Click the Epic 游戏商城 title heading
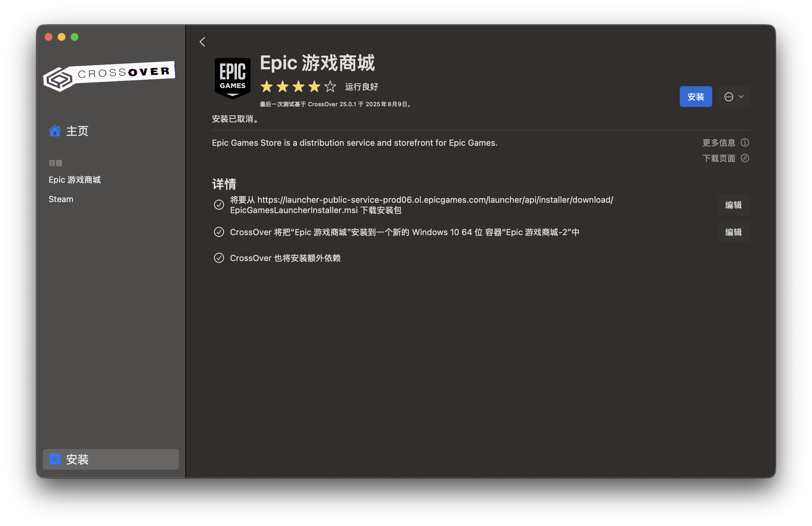 point(317,63)
